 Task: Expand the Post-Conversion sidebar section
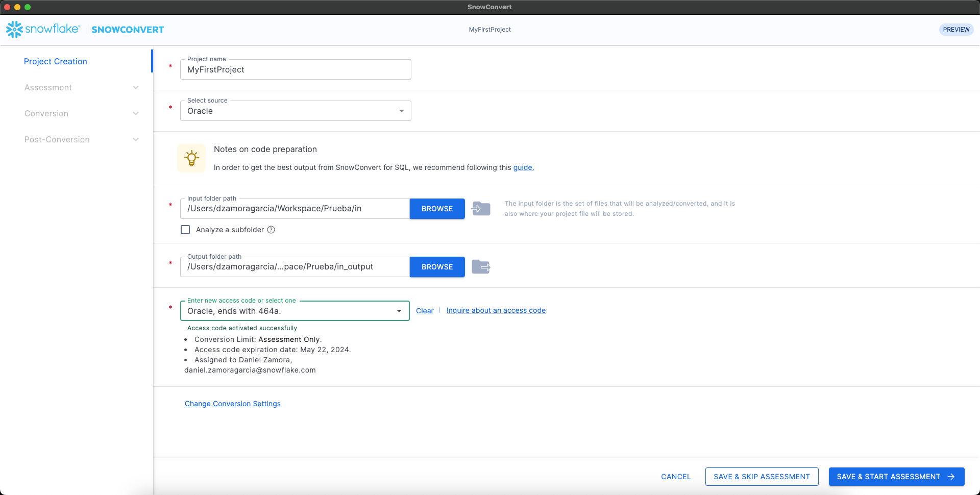(136, 139)
